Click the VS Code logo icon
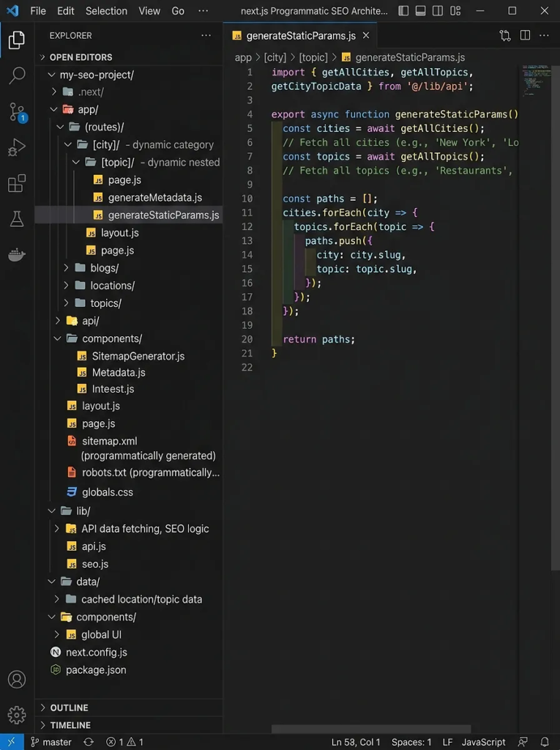Screen dimensions: 560x750 [13, 10]
